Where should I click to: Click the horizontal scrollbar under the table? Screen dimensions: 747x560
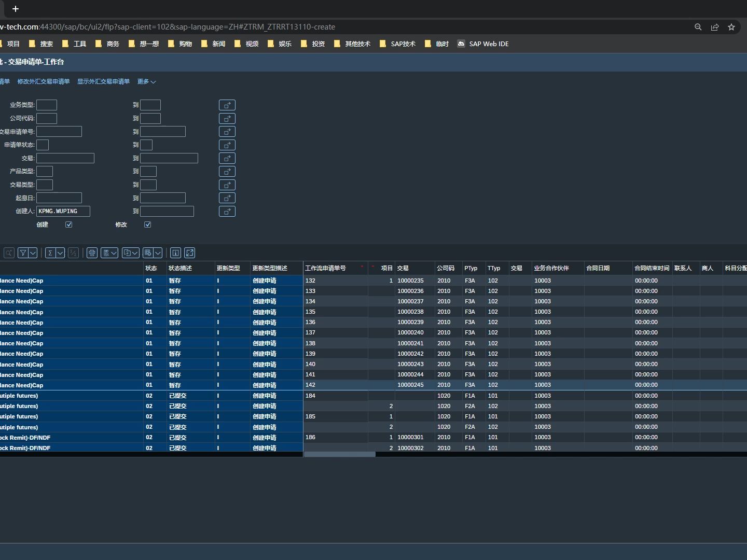[x=339, y=454]
